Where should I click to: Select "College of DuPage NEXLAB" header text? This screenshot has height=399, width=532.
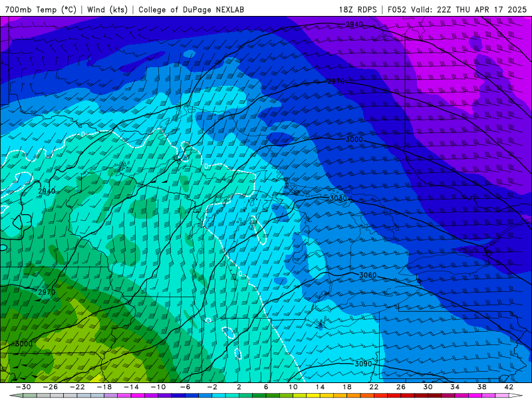191,9
